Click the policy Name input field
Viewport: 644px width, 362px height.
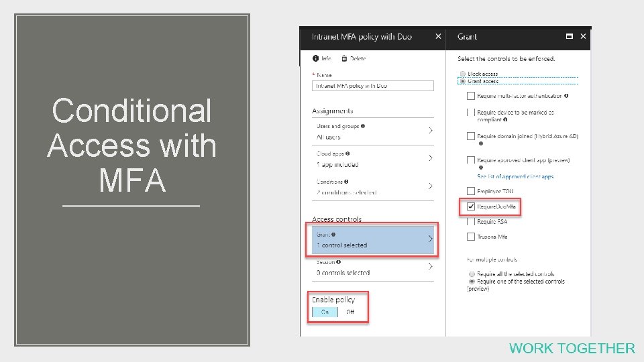372,86
